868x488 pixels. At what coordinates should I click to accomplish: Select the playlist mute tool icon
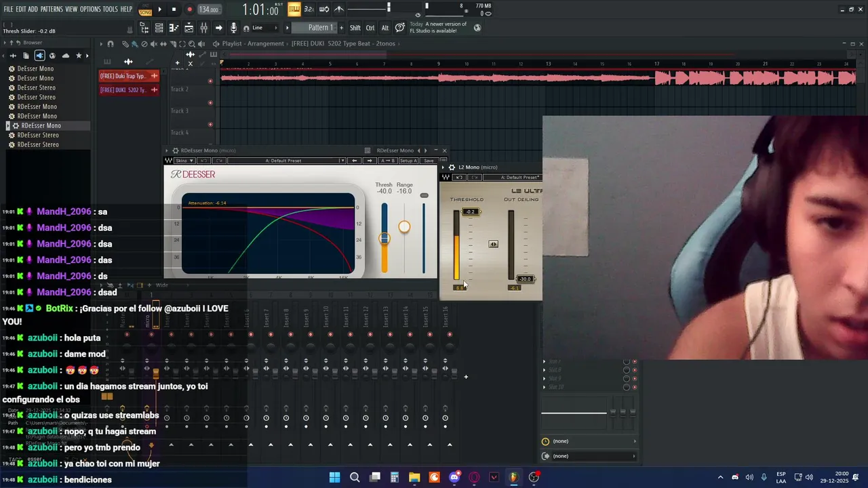tap(153, 43)
